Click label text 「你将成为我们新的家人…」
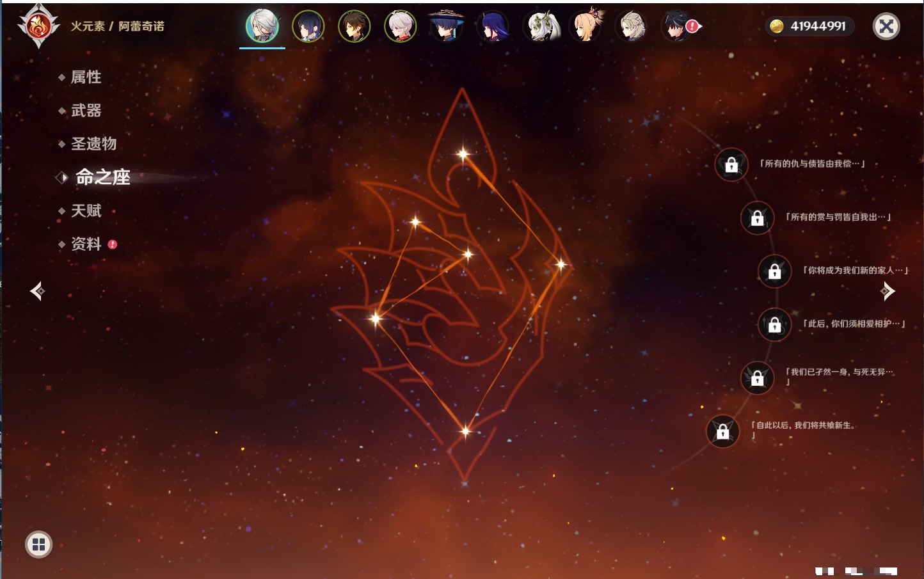The width and height of the screenshot is (924, 579). (856, 271)
